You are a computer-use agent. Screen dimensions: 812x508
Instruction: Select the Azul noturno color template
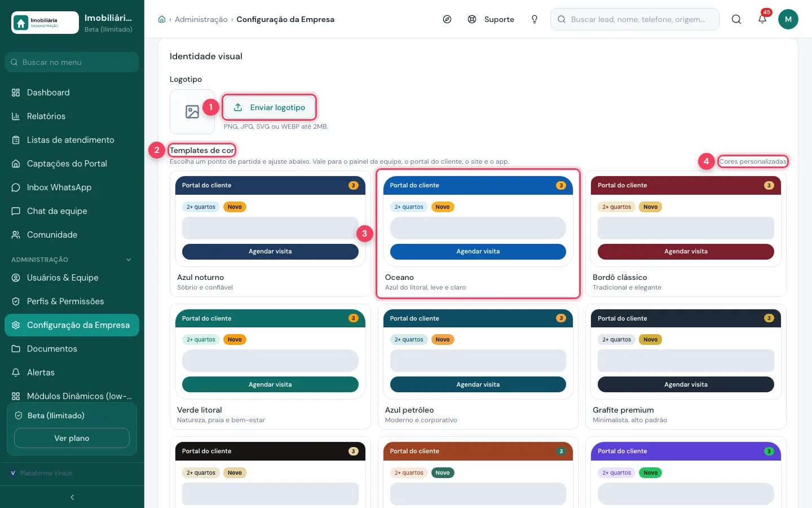(x=270, y=234)
